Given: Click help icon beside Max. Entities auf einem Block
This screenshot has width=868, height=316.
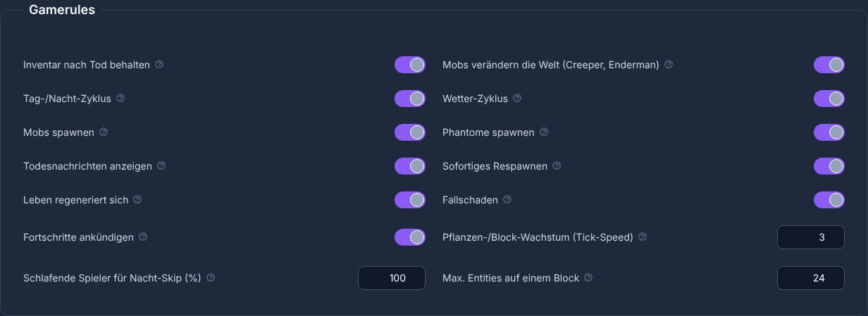Looking at the screenshot, I should pos(588,277).
